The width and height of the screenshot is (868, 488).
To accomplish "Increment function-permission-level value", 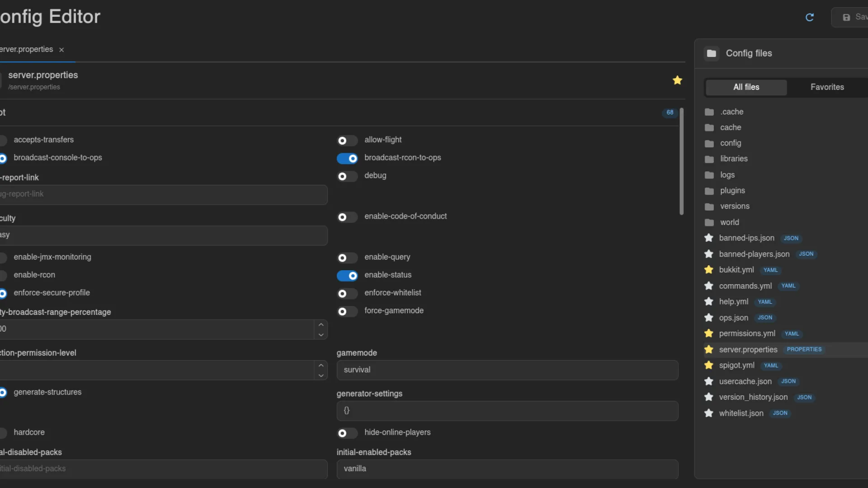I will click(x=321, y=365).
